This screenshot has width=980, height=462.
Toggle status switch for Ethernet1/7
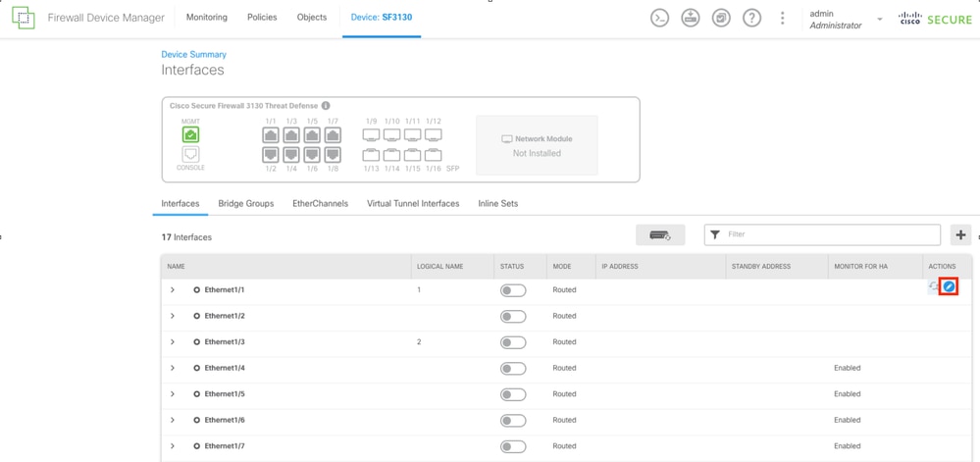pyautogui.click(x=513, y=446)
